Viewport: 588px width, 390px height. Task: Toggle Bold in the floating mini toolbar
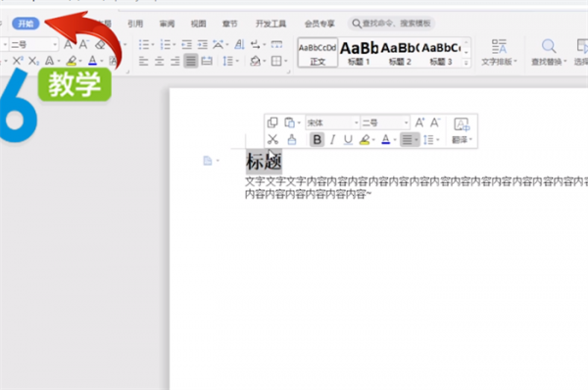pos(317,140)
